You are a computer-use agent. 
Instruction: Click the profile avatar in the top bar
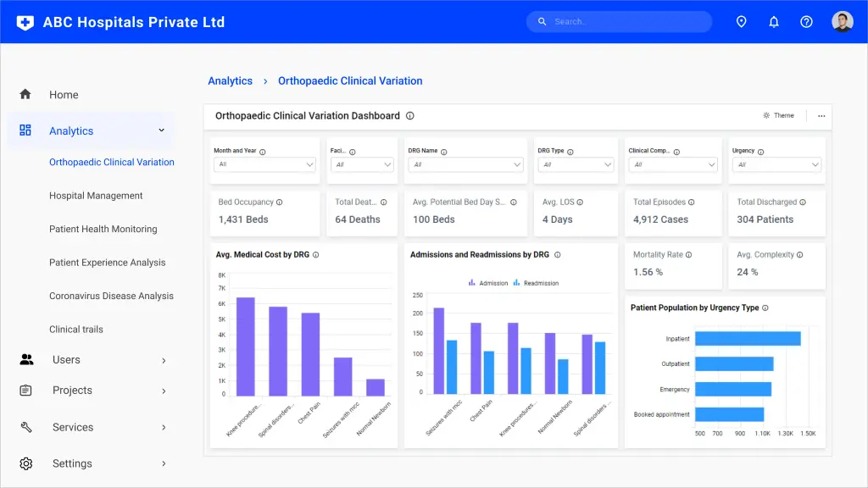point(842,21)
